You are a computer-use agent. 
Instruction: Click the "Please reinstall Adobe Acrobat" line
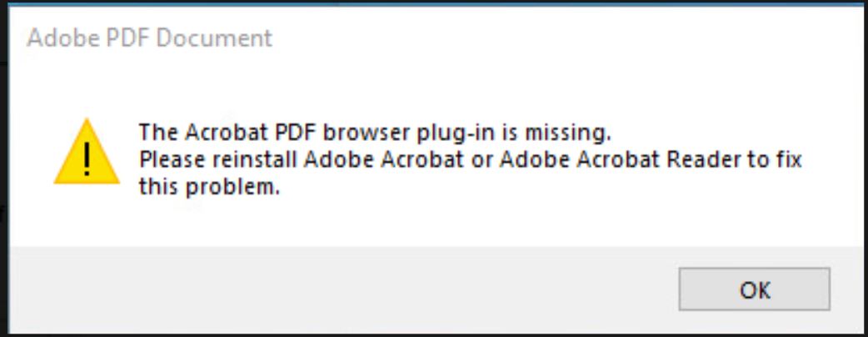click(x=469, y=159)
